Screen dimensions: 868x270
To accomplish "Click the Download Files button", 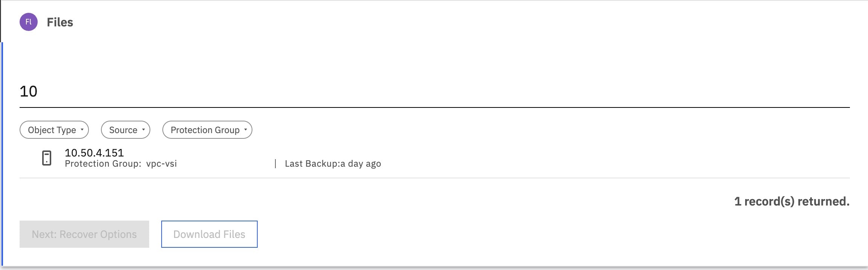I will click(209, 234).
